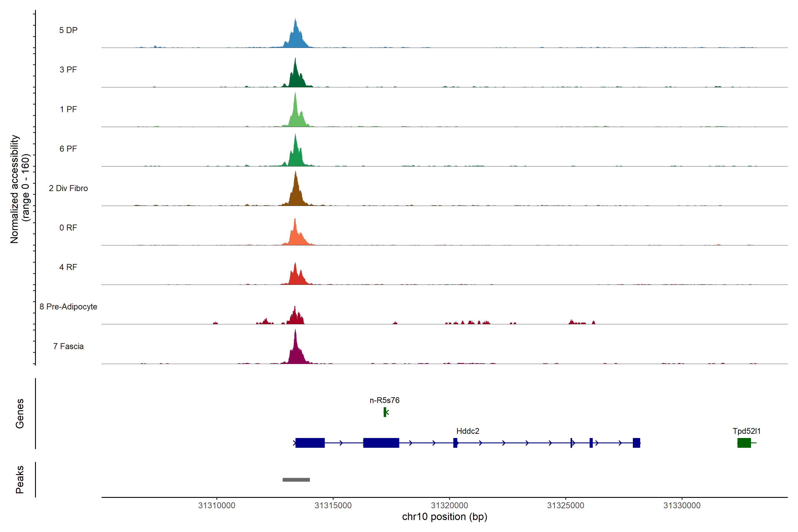Click the first large Hddc2 exon block
Screen dimensions: 798x532
(310, 443)
